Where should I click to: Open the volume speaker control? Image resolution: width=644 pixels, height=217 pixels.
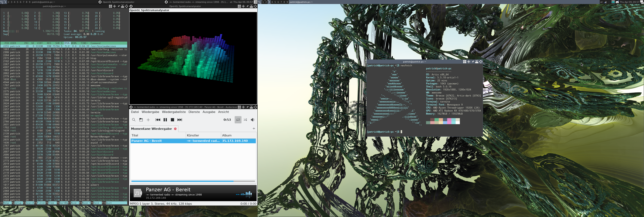coord(253,120)
